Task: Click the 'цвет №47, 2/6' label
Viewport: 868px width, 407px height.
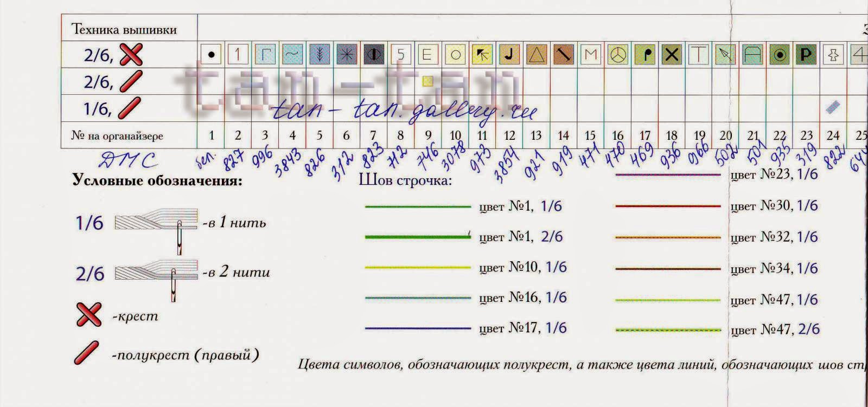Action: point(775,329)
